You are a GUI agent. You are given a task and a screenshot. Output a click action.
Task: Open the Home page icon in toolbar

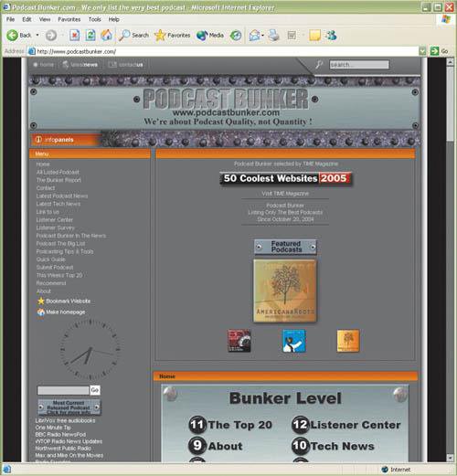[107, 36]
